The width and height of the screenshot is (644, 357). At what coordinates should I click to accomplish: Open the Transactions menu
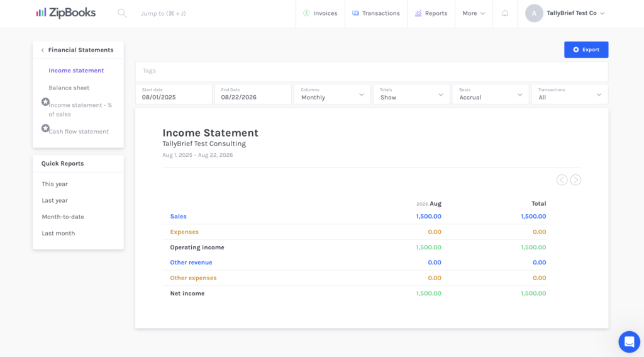pyautogui.click(x=376, y=13)
